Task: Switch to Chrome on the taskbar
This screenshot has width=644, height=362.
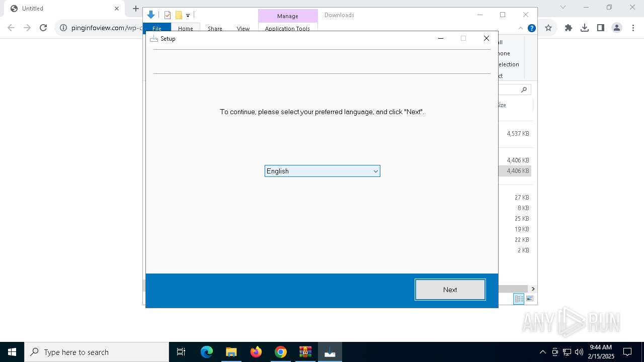Action: (x=281, y=352)
